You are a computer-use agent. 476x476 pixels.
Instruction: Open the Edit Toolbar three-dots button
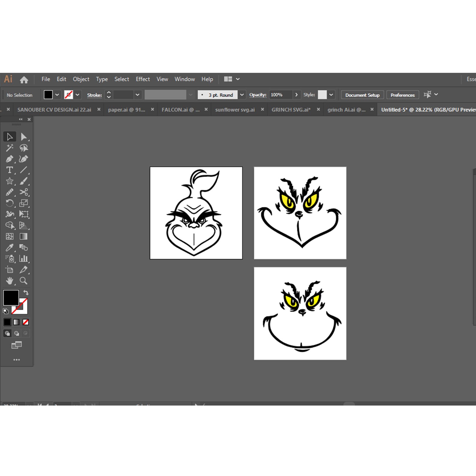point(16,360)
